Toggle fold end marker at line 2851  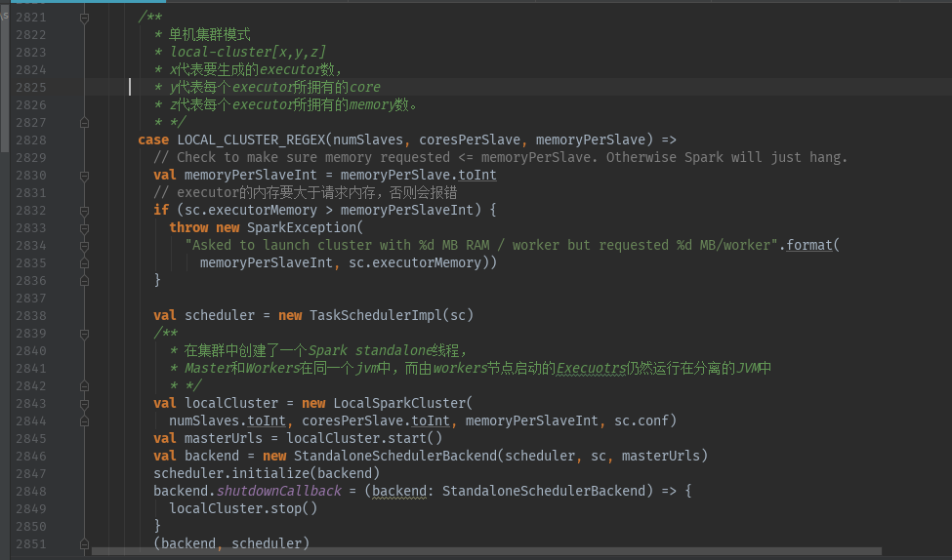[84, 544]
